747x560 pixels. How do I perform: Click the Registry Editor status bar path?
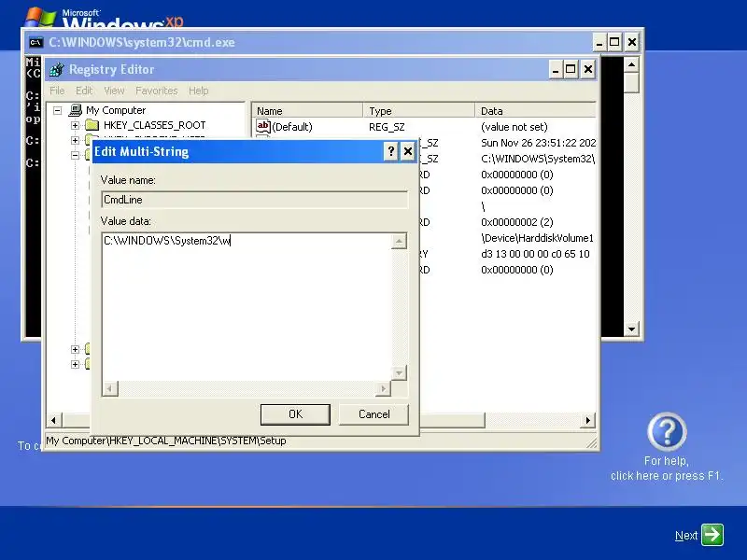pyautogui.click(x=166, y=441)
